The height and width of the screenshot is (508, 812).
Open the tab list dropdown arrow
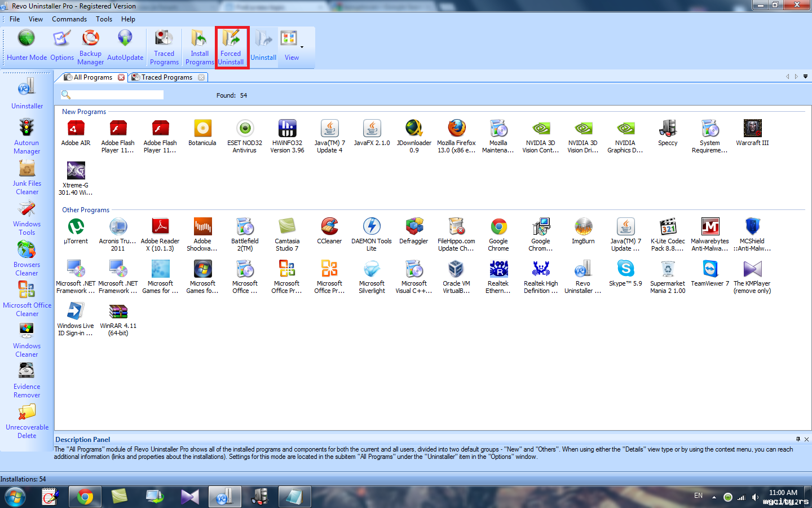[805, 77]
